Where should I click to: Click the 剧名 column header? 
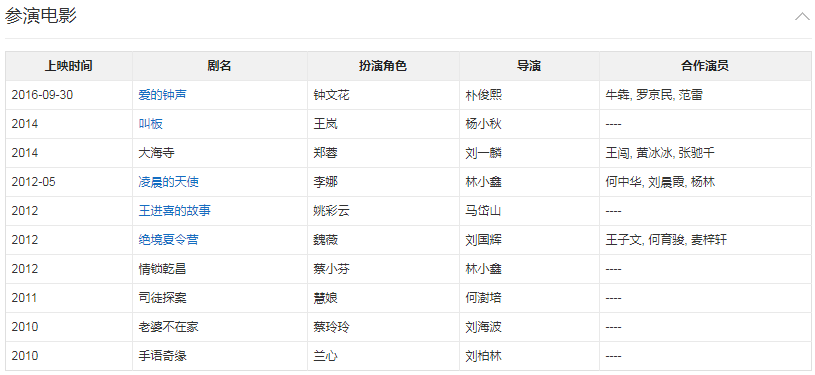click(x=220, y=66)
